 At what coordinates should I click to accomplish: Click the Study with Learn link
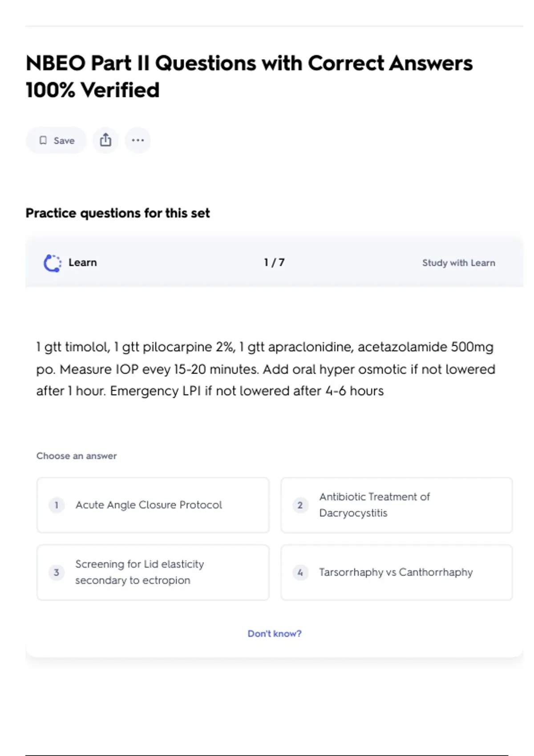tap(458, 263)
